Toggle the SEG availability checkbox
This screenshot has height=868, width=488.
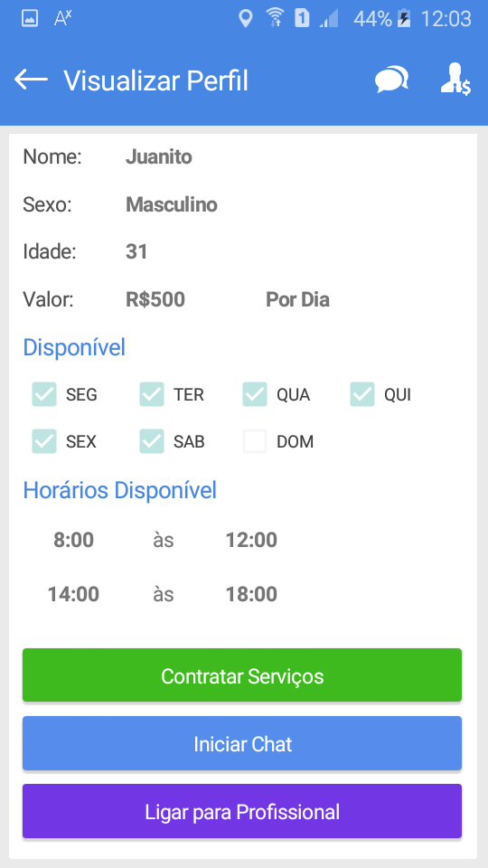tap(44, 394)
